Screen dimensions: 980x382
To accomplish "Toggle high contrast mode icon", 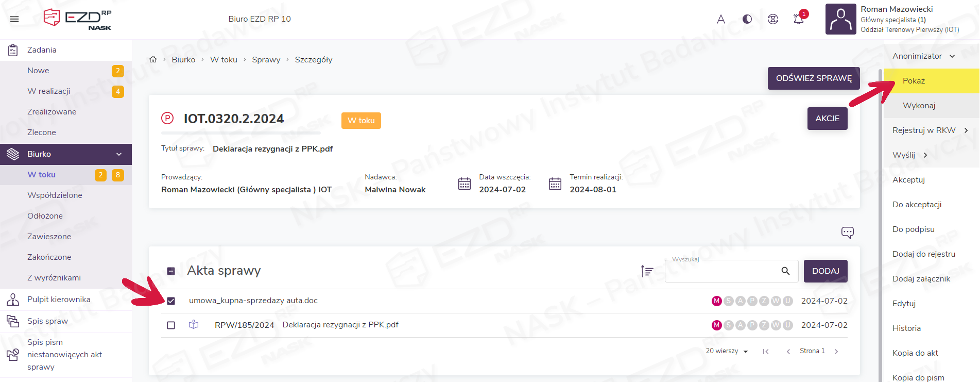I will point(747,19).
